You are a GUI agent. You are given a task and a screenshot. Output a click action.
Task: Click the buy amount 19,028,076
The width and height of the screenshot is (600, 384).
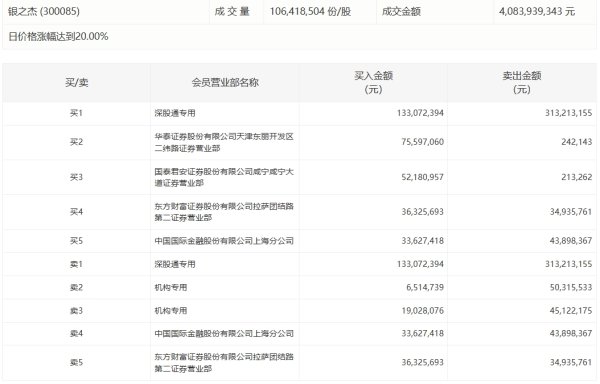pos(422,311)
